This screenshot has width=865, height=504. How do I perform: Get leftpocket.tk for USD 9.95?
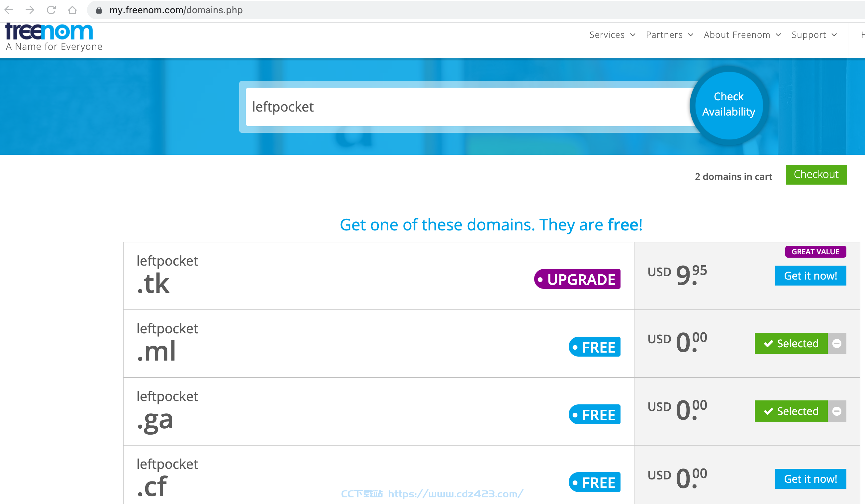(x=811, y=275)
